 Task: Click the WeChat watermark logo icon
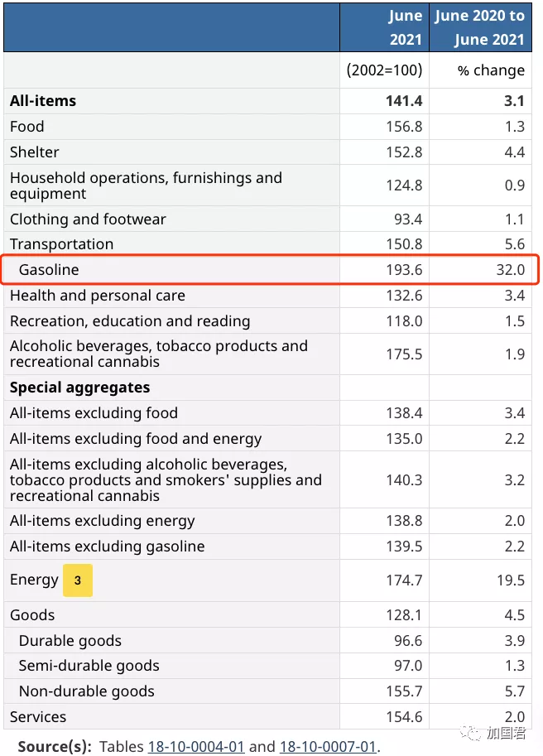[472, 733]
